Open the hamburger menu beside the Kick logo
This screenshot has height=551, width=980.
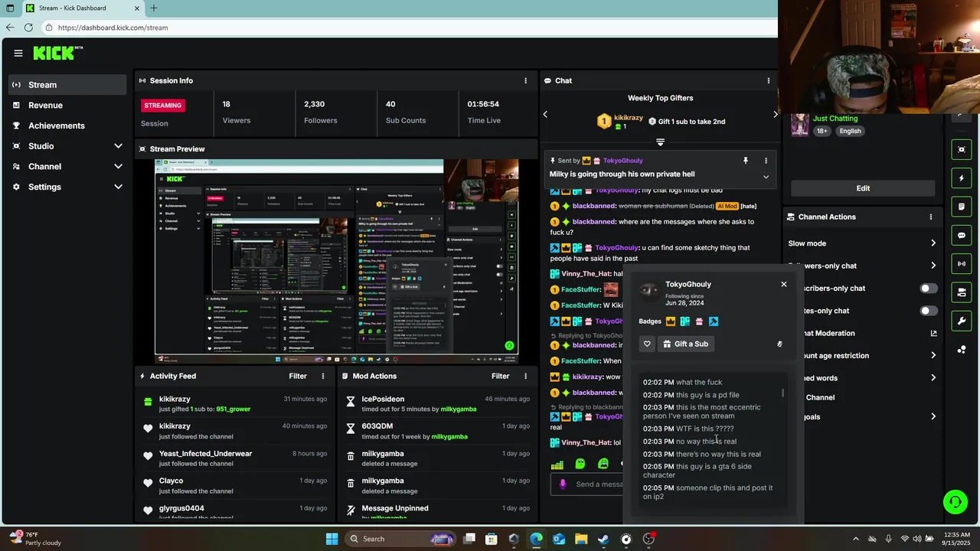coord(18,53)
